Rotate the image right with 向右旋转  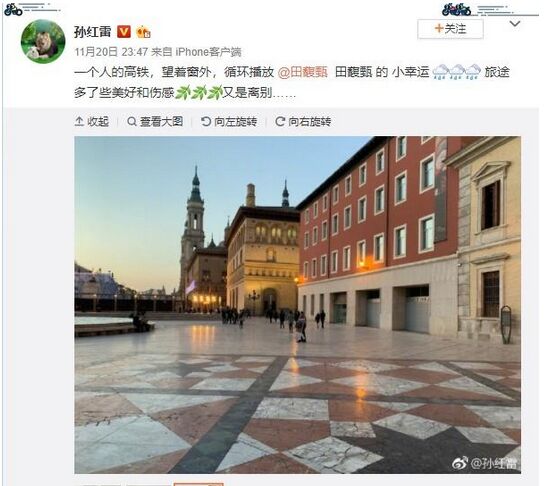(x=303, y=122)
